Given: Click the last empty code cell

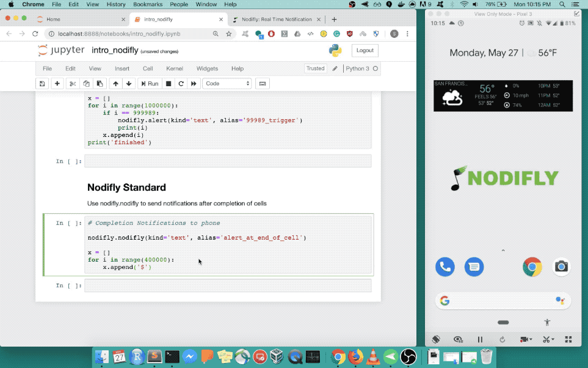Looking at the screenshot, I should click(x=228, y=285).
